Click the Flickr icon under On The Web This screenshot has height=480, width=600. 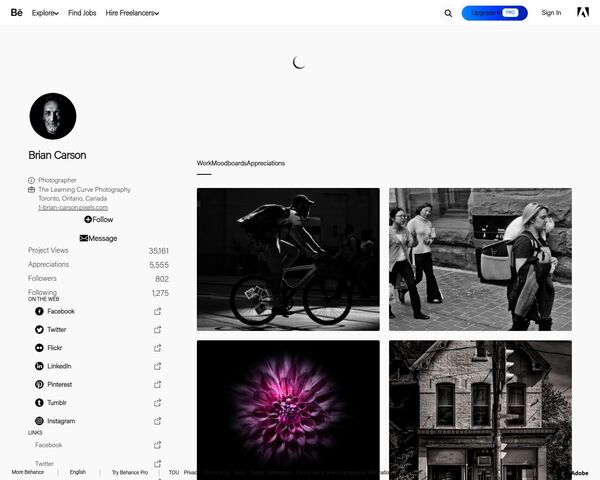point(40,348)
